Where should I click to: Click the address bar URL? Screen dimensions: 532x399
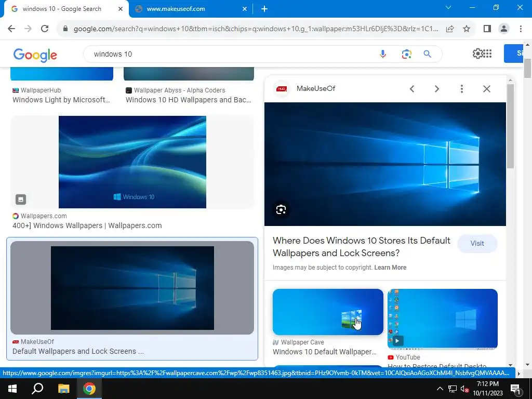click(256, 29)
